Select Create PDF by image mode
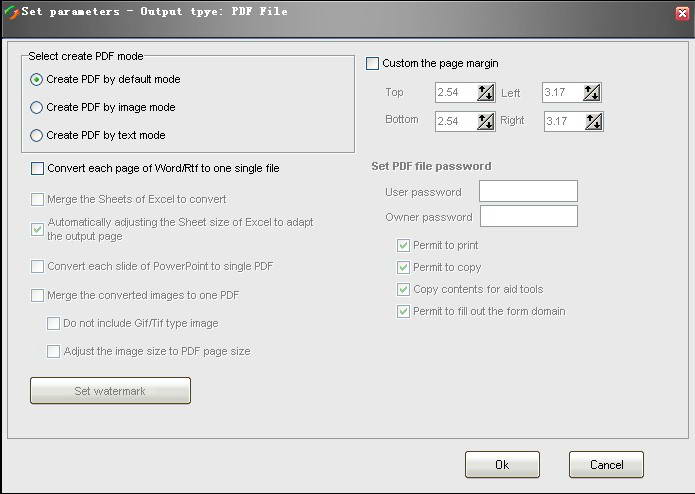Viewport: 695px width, 494px height. click(x=37, y=107)
